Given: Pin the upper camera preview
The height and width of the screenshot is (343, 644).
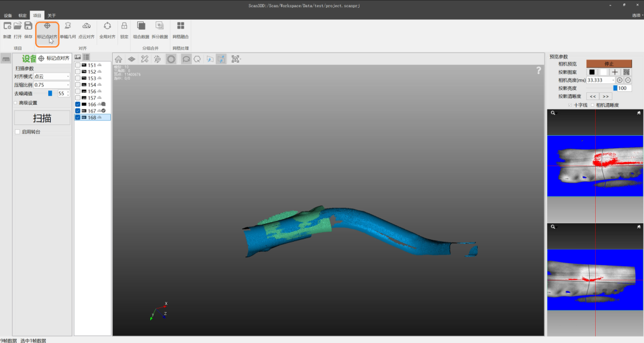Looking at the screenshot, I should point(639,113).
